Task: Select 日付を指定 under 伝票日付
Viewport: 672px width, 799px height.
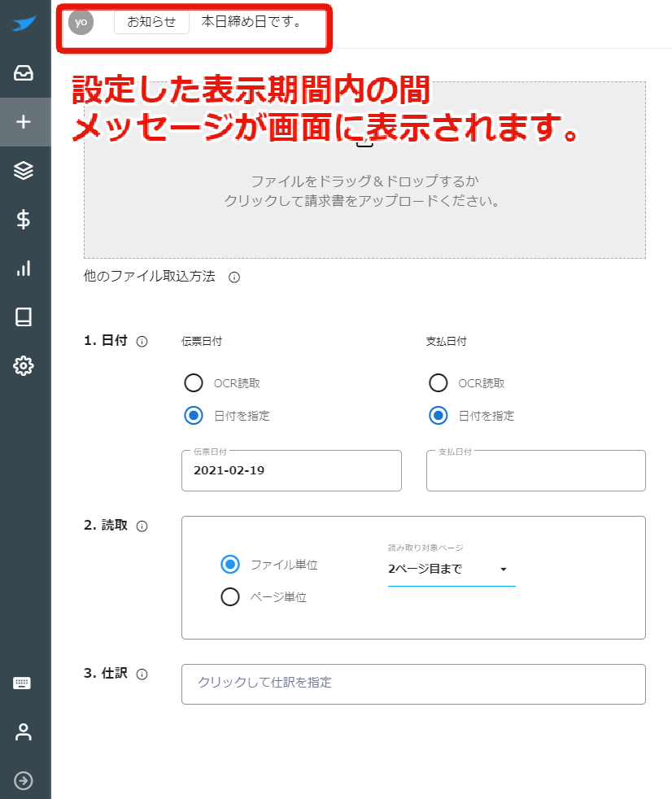Action: pos(194,416)
